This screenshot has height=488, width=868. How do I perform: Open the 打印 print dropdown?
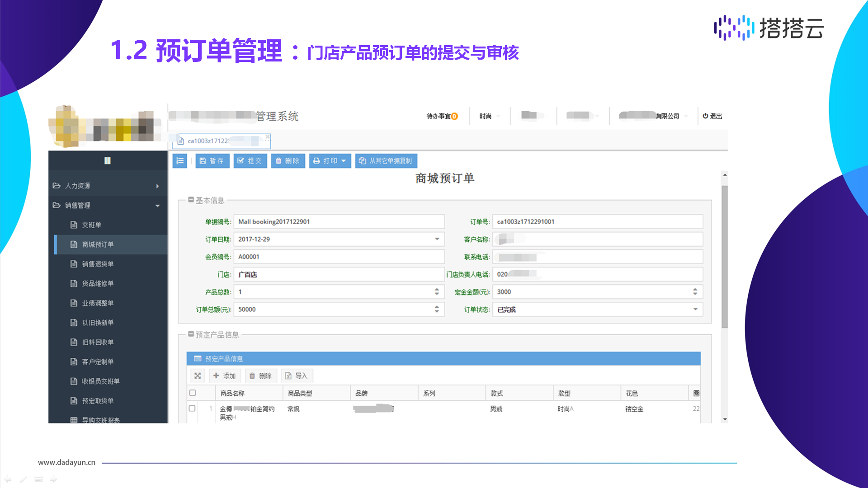(x=330, y=161)
